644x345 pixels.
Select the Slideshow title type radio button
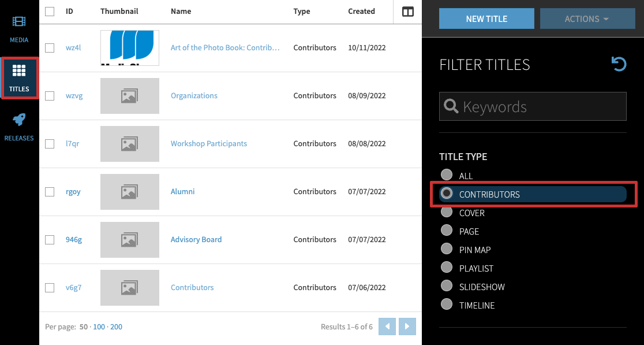[447, 286]
